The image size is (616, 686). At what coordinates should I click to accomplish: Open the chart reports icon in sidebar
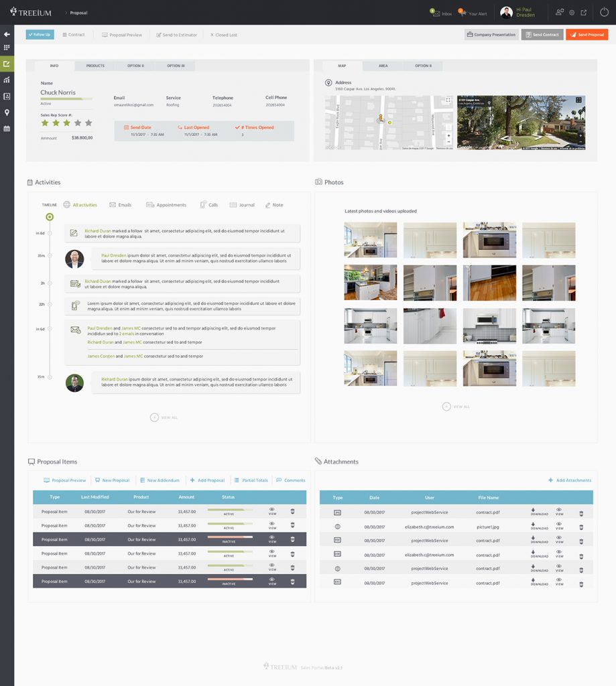[7, 80]
